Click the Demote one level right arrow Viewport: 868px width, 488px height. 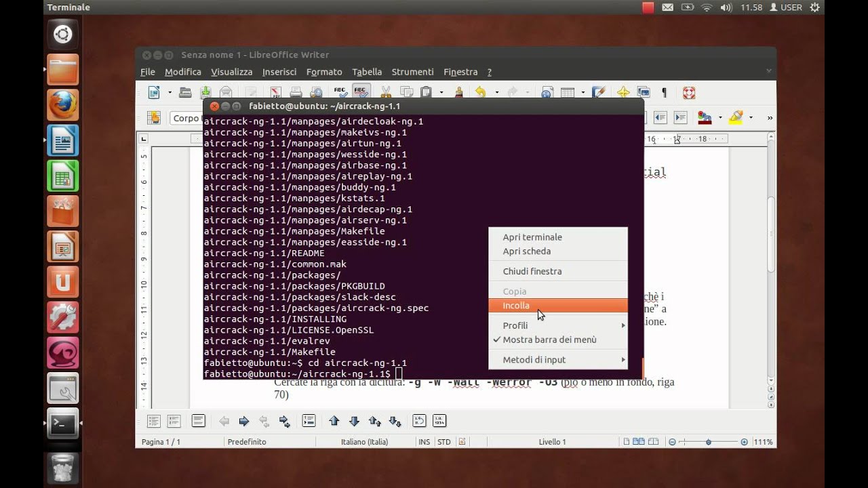click(244, 421)
